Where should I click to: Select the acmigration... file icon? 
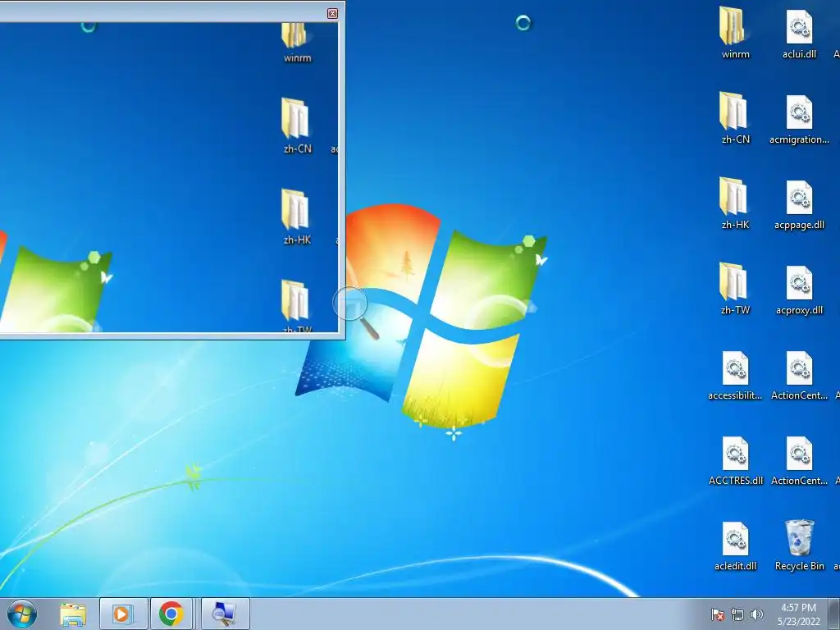click(799, 119)
